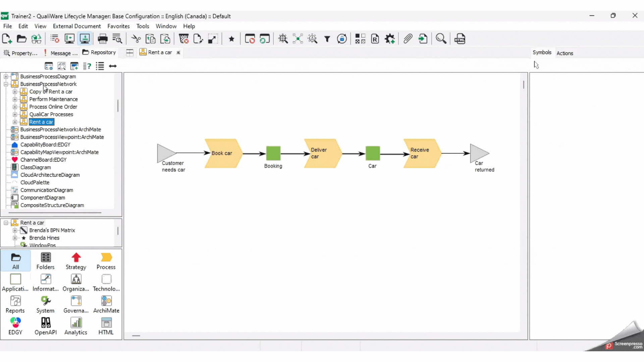Collapse the BusinessProcessNetwork node
The height and width of the screenshot is (362, 644).
click(x=6, y=84)
